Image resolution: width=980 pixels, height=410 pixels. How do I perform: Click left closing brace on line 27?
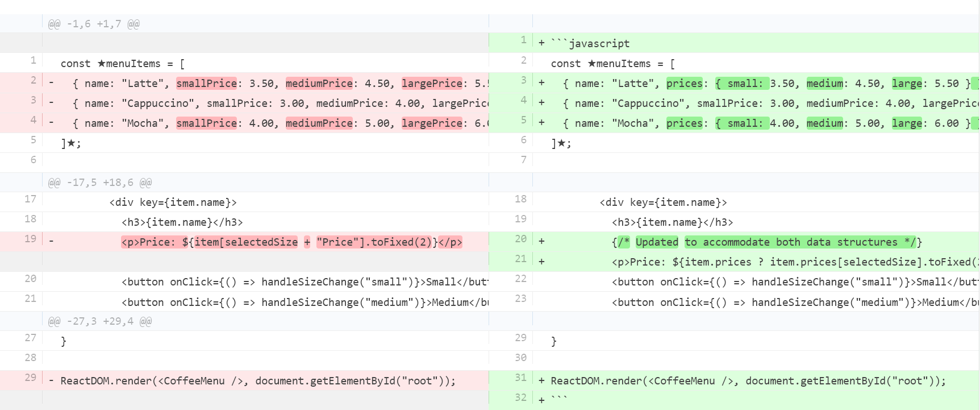[x=64, y=341]
